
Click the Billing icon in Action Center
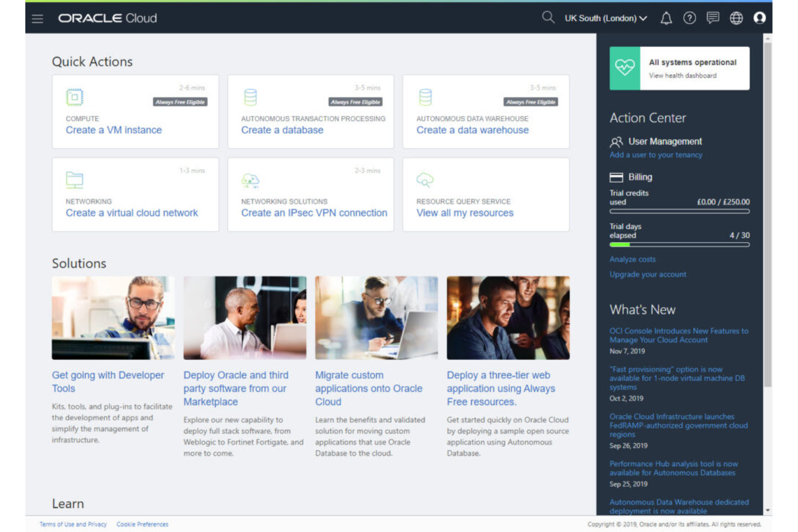[616, 177]
